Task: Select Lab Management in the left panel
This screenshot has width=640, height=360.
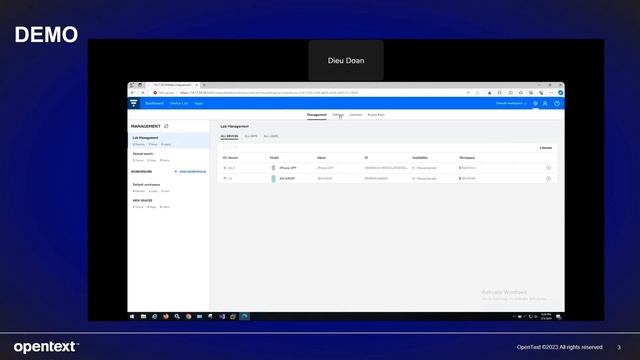Action: tap(169, 140)
